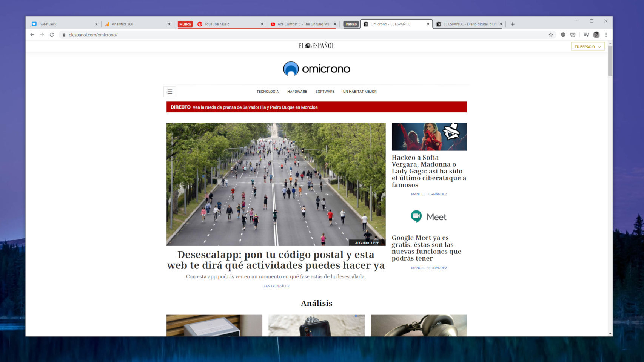Click the Análisis section heading
Screen dimensions: 644x362
[x=316, y=303]
